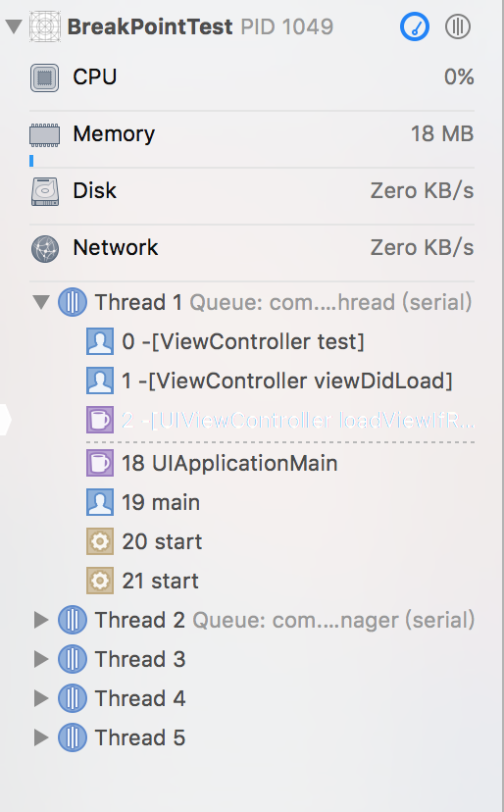The image size is (504, 812).
Task: Select the Network activity gauge
Action: [x=252, y=248]
